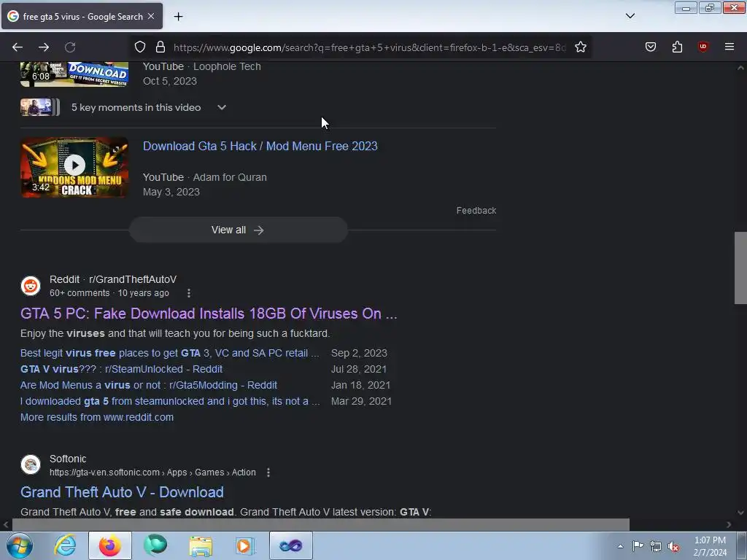Image resolution: width=747 pixels, height=560 pixels.
Task: Click 'More results from www.reddit.com'
Action: [97, 417]
